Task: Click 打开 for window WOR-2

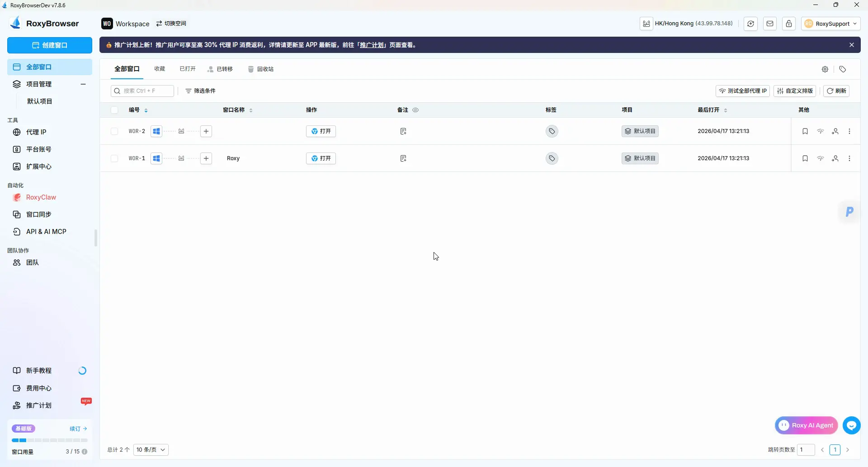Action: point(321,131)
